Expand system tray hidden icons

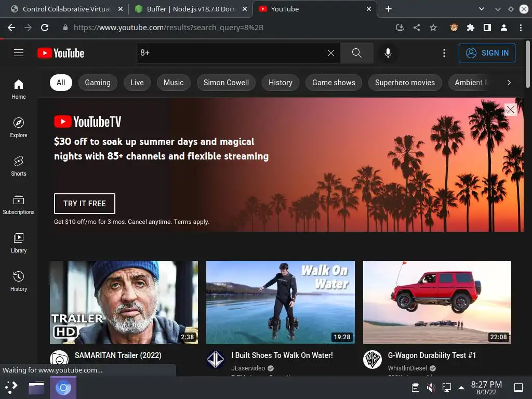461,388
